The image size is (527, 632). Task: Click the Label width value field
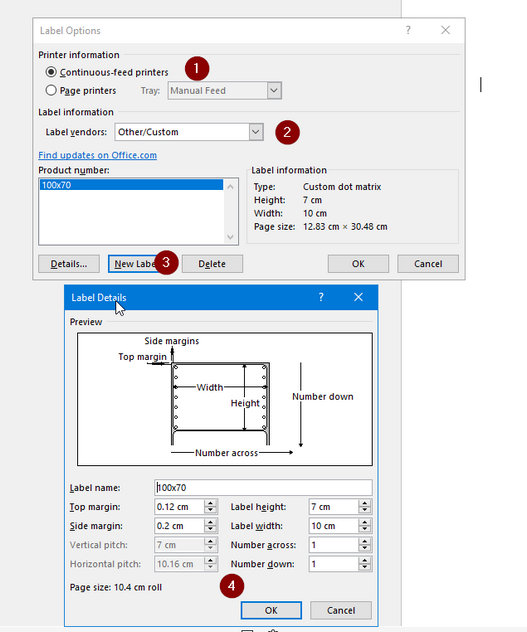tap(334, 526)
